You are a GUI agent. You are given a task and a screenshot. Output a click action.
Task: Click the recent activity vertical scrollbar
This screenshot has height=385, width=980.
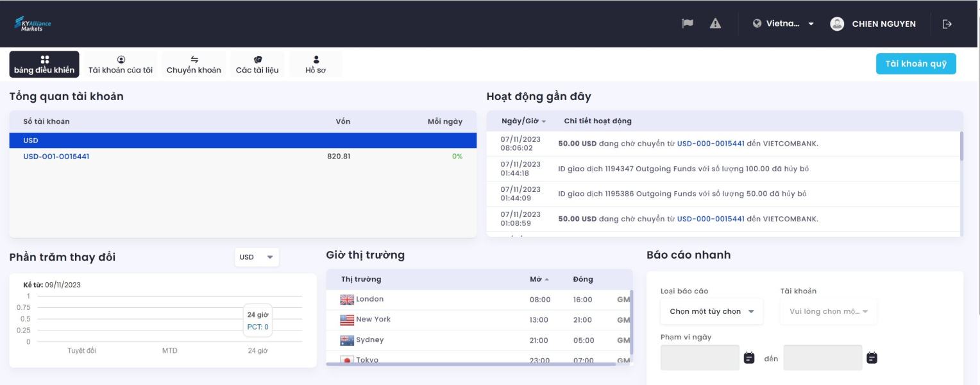click(x=961, y=146)
